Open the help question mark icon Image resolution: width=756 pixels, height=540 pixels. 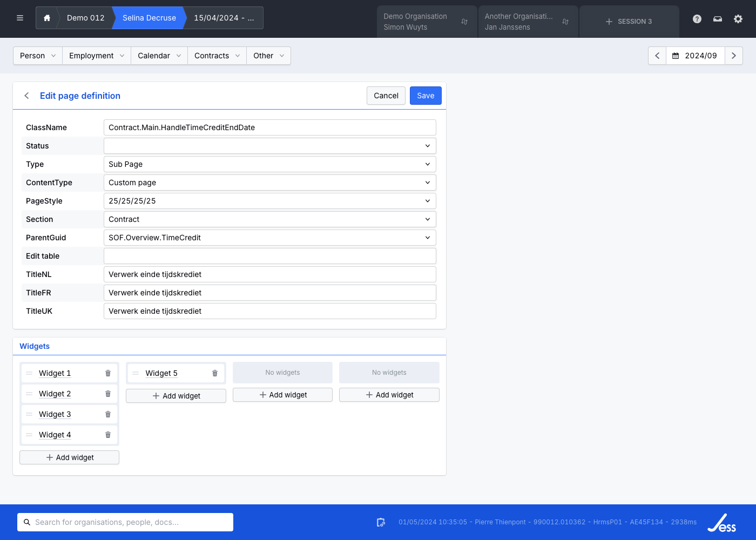coord(697,19)
